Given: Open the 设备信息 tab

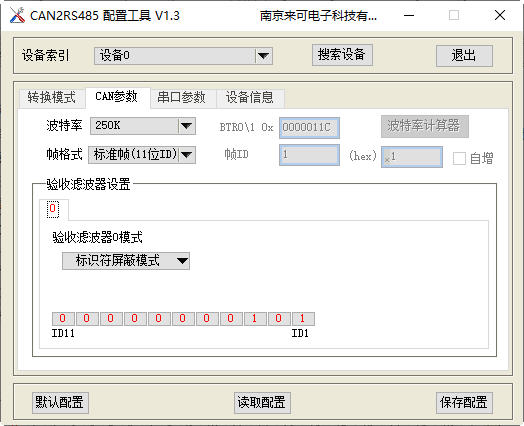Looking at the screenshot, I should click(250, 98).
